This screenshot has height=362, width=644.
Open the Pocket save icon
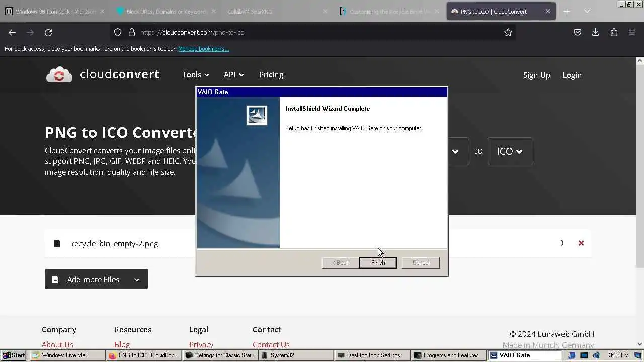(578, 32)
